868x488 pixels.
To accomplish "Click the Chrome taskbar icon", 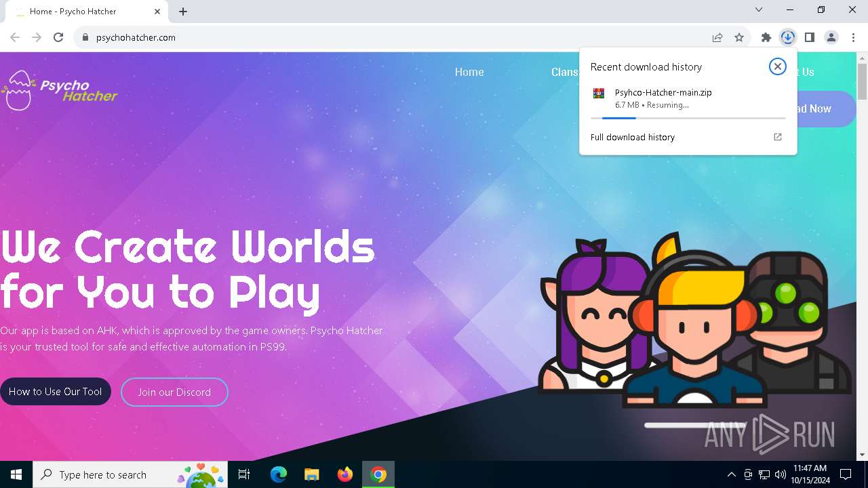I will (378, 474).
